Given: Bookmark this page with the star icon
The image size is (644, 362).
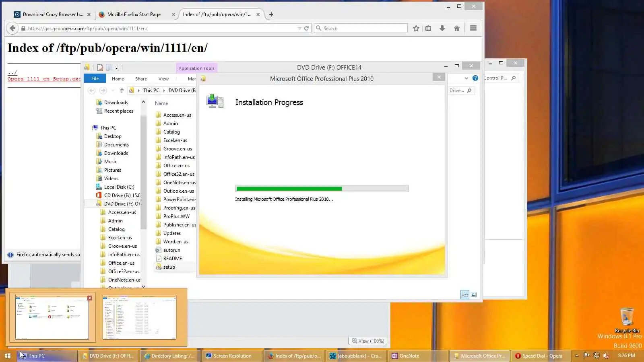Looking at the screenshot, I should pos(416,28).
